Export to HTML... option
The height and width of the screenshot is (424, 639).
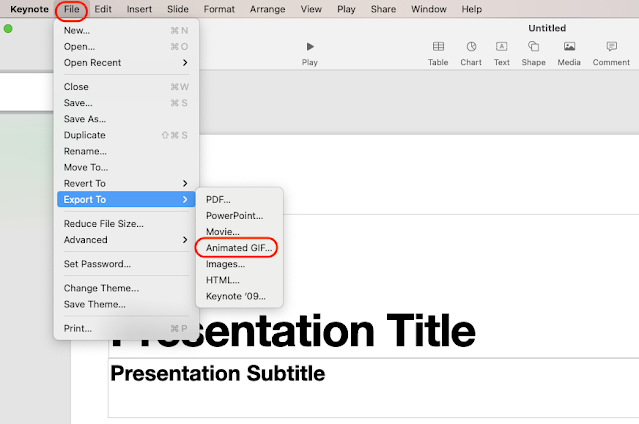tap(239, 280)
